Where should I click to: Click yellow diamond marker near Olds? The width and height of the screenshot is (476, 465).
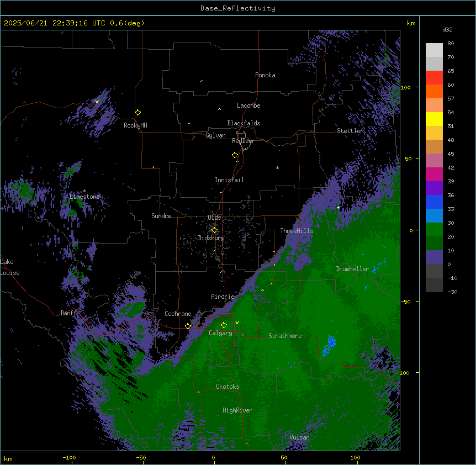(x=215, y=230)
